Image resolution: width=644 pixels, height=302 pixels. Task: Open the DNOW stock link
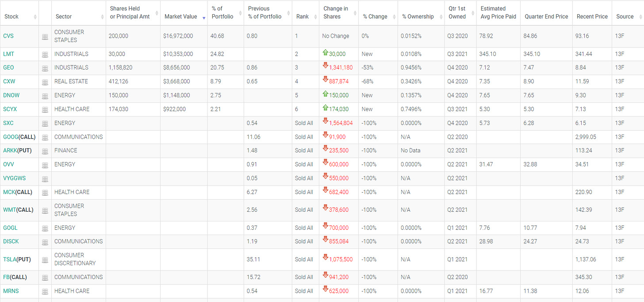click(x=11, y=95)
